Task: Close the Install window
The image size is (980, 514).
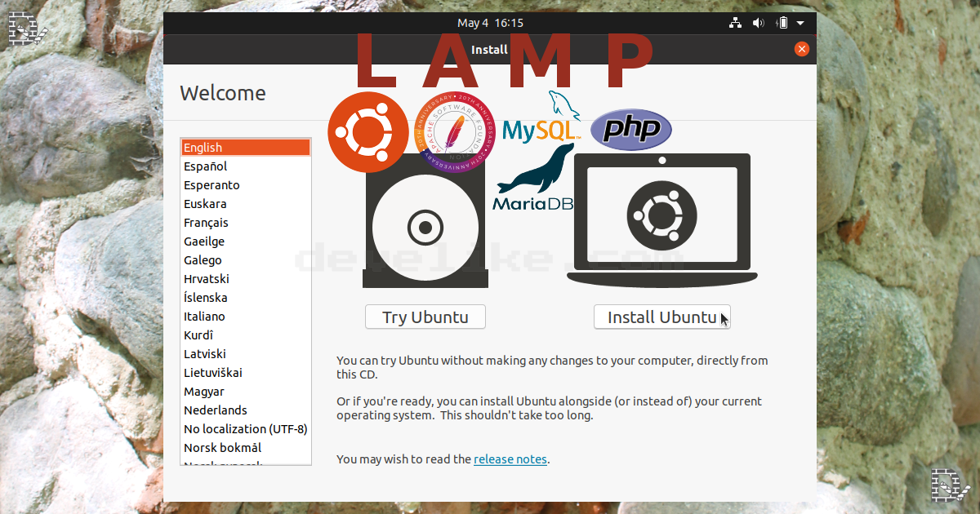Action: [x=801, y=49]
